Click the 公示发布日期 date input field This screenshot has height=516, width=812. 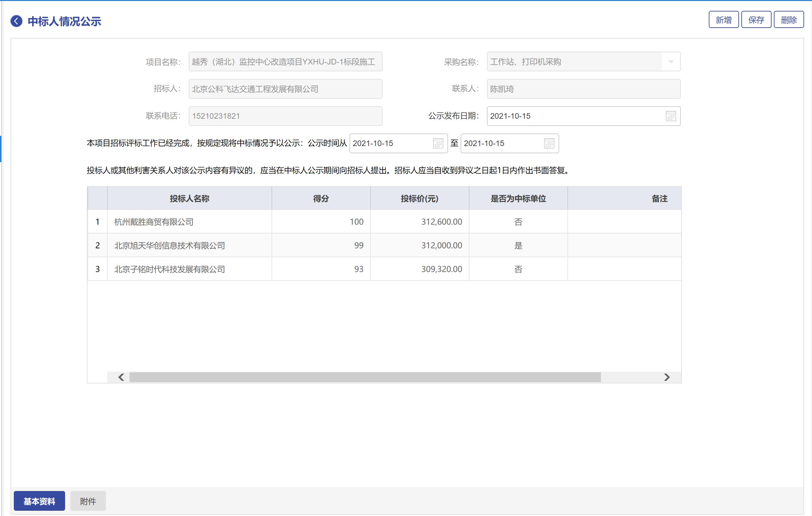[573, 116]
